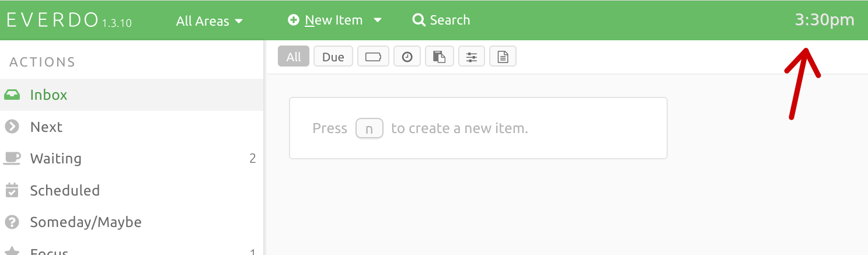Click the Search text in header

click(450, 20)
